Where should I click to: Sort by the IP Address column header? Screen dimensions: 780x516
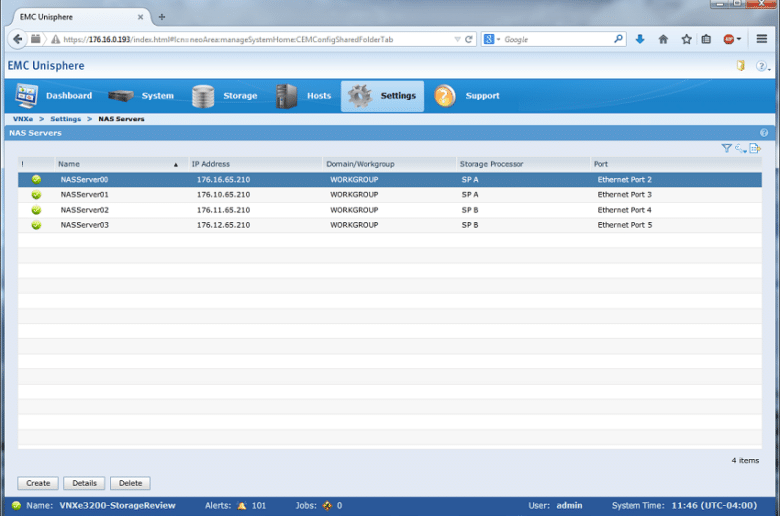(x=255, y=164)
